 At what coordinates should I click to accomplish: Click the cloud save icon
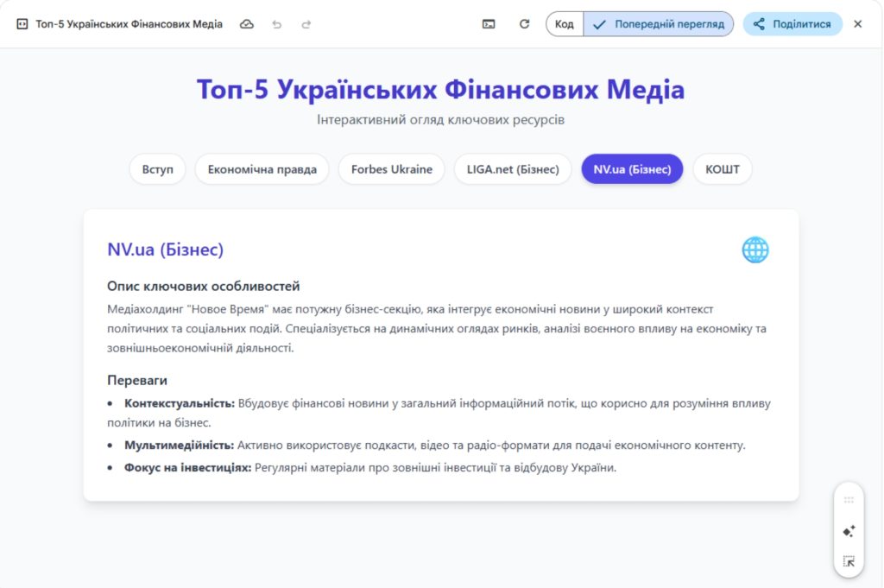point(247,23)
